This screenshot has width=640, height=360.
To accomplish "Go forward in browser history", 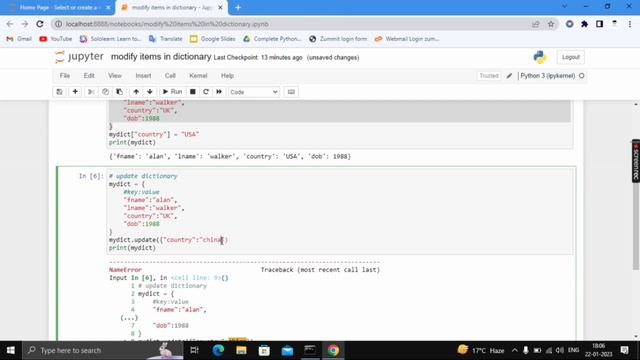I will point(25,24).
